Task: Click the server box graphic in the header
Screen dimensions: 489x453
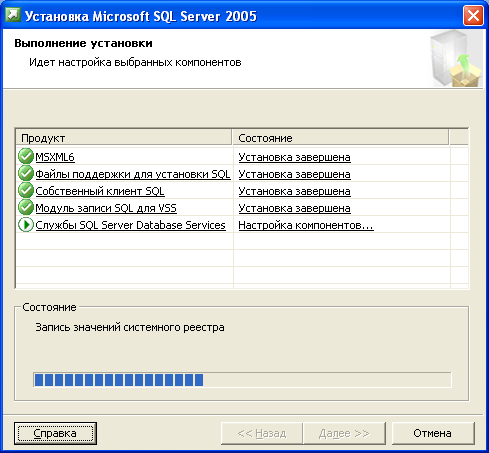Action: pos(456,59)
